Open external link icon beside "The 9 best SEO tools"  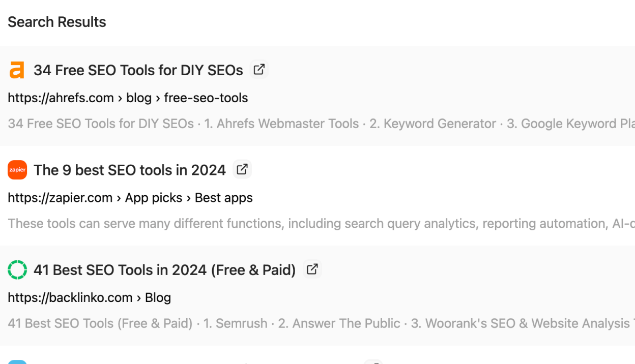click(242, 169)
